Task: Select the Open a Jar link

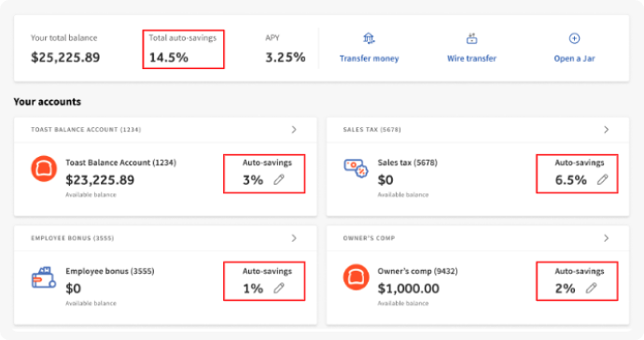Action: tap(574, 59)
